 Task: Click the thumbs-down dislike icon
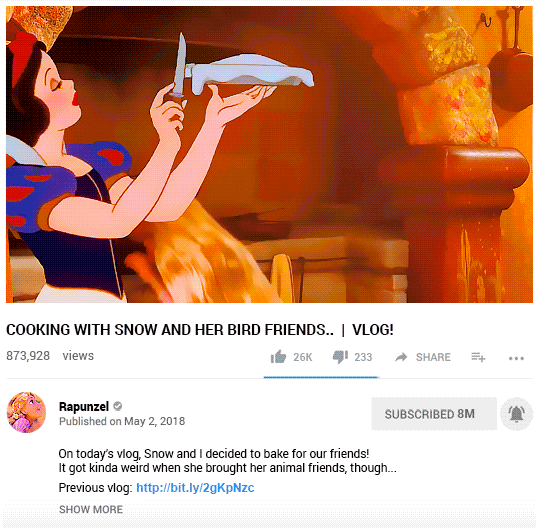tap(340, 357)
